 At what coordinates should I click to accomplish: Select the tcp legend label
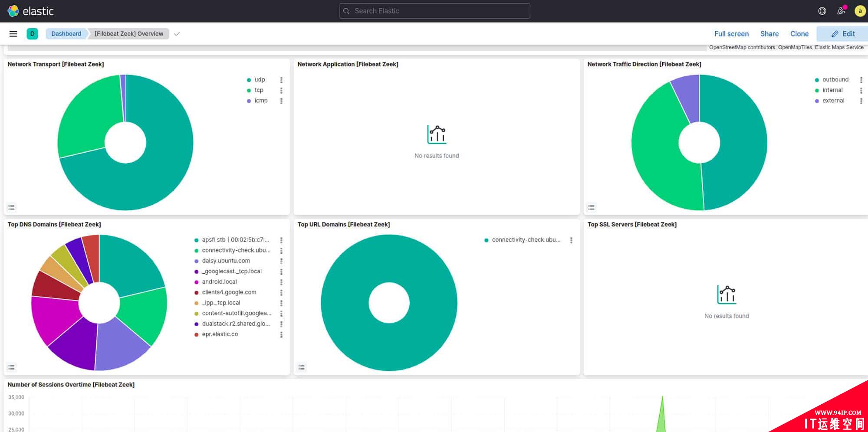click(x=259, y=90)
